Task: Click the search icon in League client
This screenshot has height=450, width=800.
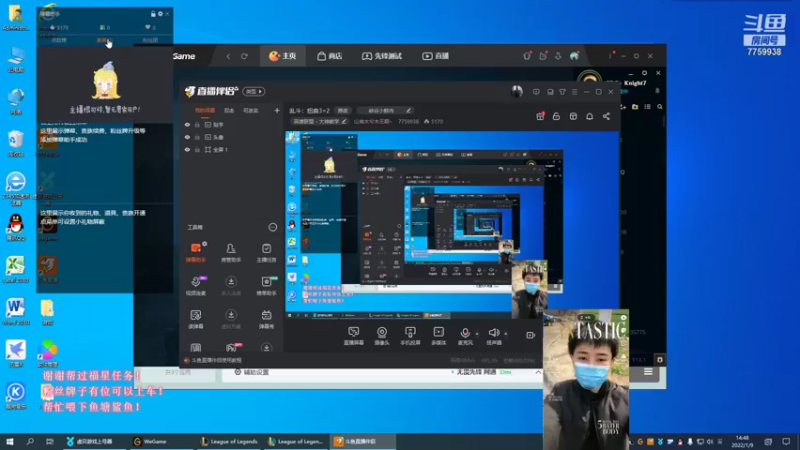Action: pyautogui.click(x=660, y=107)
